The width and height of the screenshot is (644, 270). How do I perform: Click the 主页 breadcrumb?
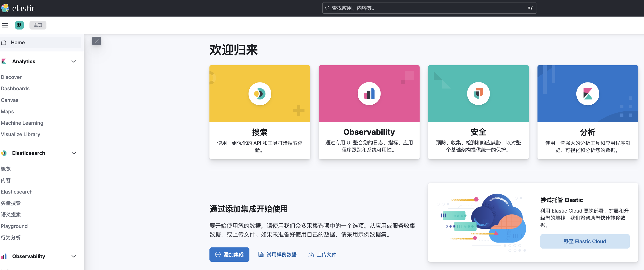(x=38, y=25)
